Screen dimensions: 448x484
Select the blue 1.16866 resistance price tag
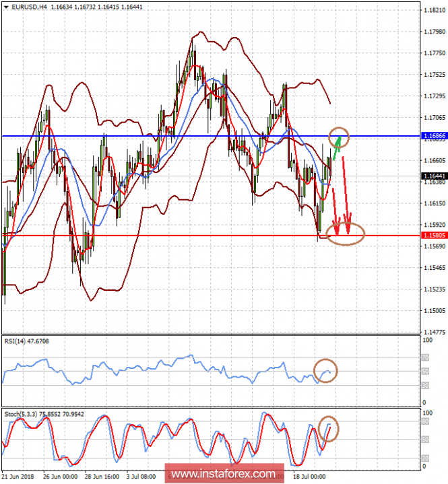click(433, 136)
